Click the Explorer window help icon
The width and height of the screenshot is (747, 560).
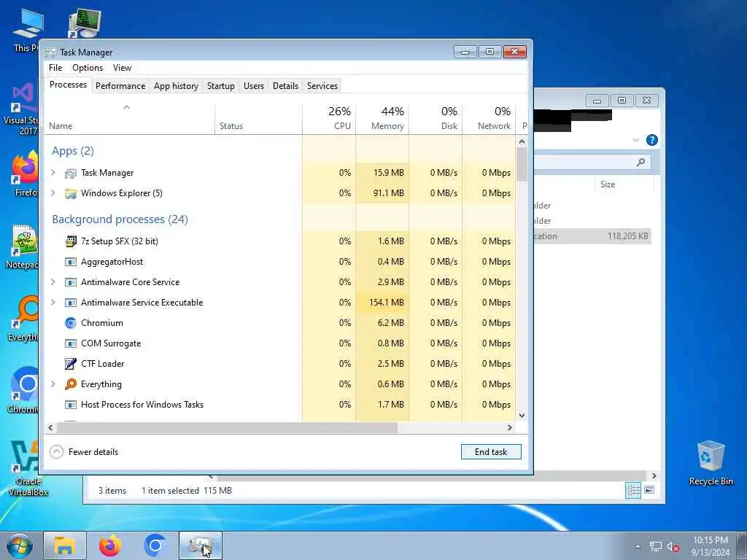click(651, 140)
